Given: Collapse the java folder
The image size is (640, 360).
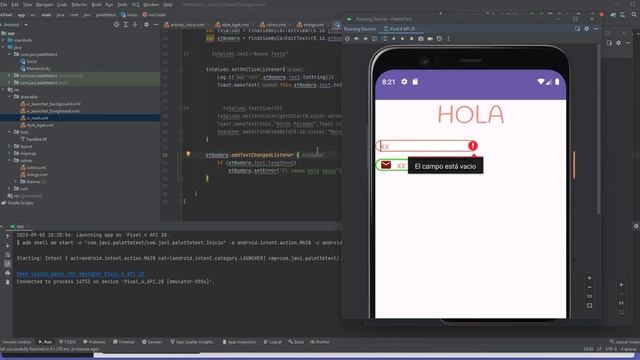Looking at the screenshot, I should [3, 47].
